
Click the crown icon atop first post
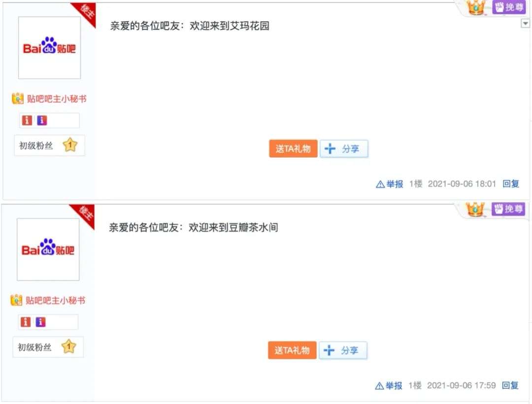coord(476,7)
